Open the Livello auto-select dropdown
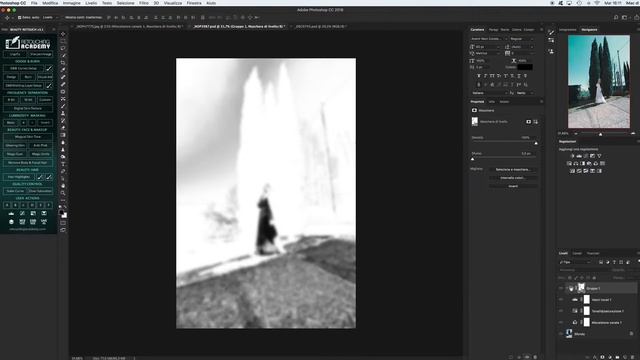 pyautogui.click(x=50, y=18)
